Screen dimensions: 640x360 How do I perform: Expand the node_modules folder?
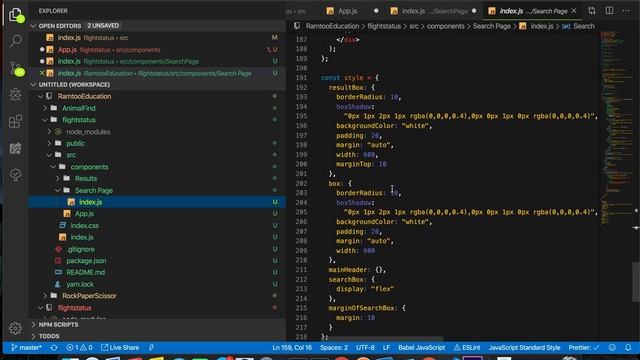click(49, 132)
